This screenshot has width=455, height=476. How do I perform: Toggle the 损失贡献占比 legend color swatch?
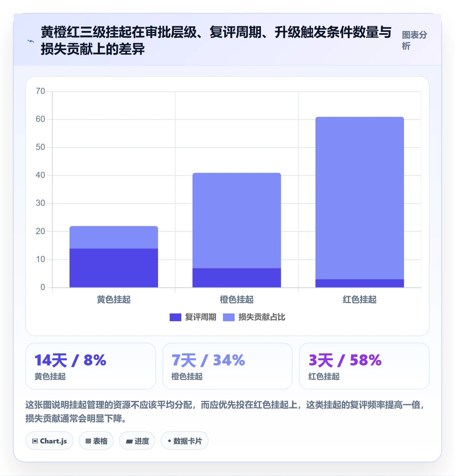tap(229, 317)
